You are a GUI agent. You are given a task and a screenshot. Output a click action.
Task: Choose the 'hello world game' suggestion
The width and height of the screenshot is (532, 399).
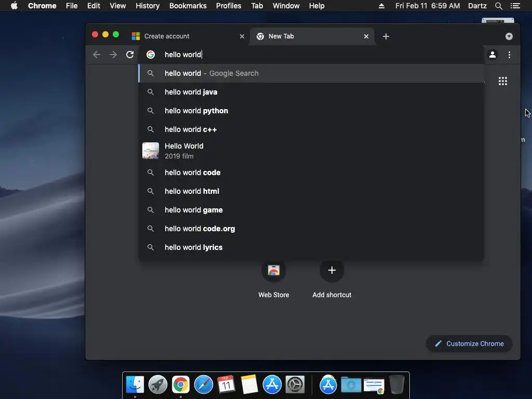pos(312,210)
